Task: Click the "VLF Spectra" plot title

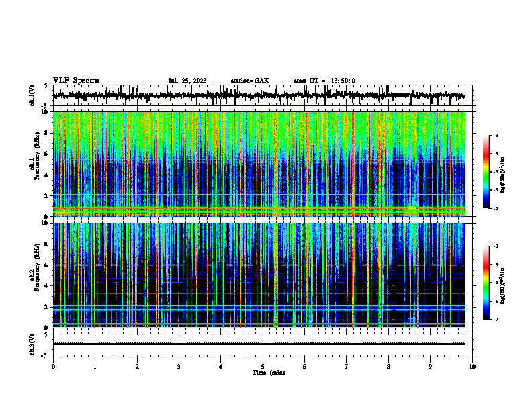Action: click(76, 81)
